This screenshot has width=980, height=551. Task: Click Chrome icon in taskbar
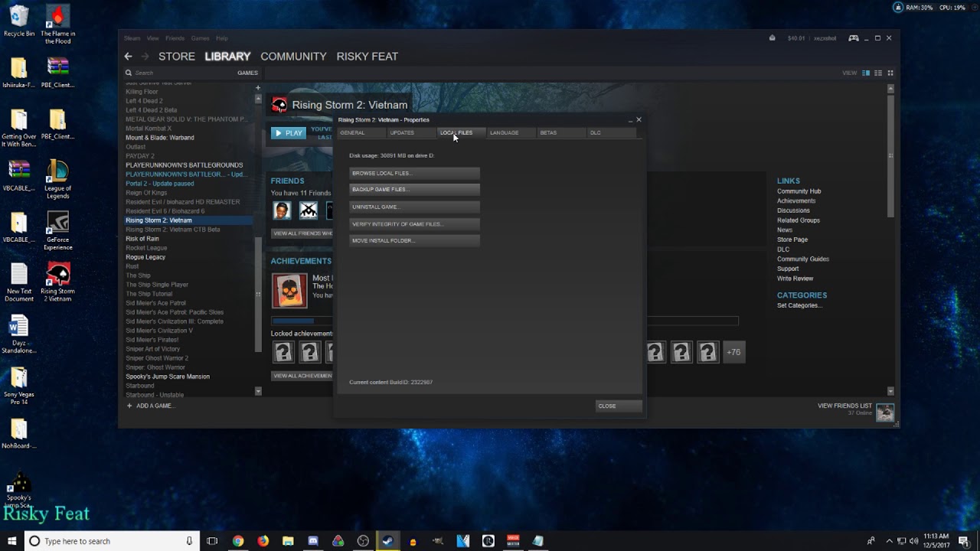(x=238, y=541)
